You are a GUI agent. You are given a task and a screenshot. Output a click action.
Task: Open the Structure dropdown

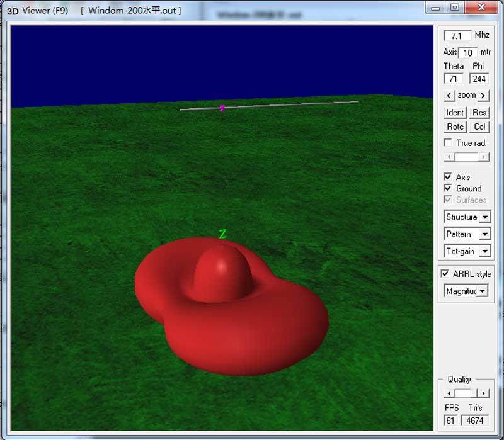click(467, 217)
